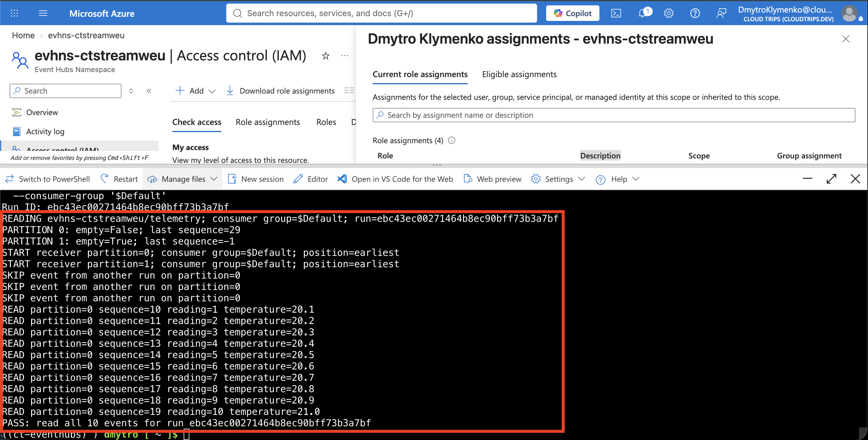Open the Cloud Shell Help dropdown
This screenshot has width=868, height=440.
617,179
